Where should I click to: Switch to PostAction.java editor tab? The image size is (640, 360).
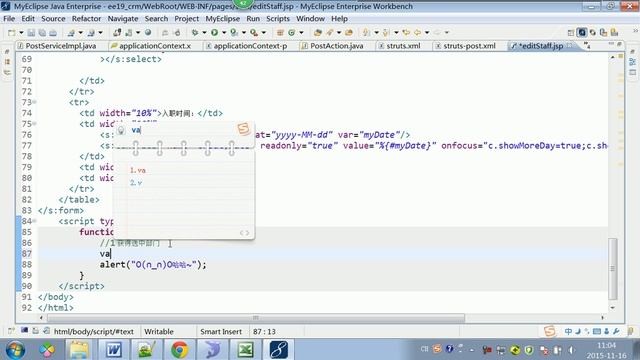[336, 46]
